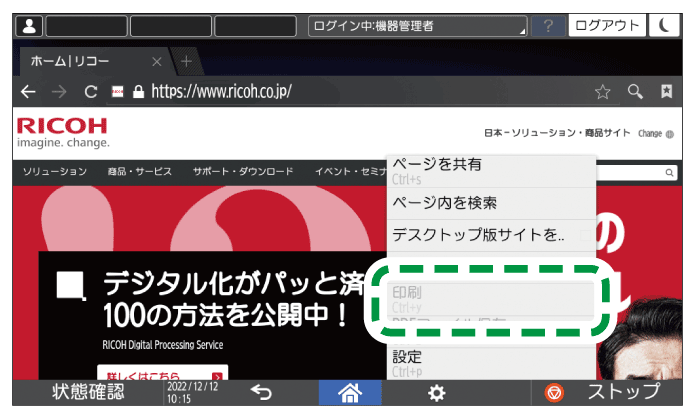
Task: Open the user account icon
Action: point(29,26)
